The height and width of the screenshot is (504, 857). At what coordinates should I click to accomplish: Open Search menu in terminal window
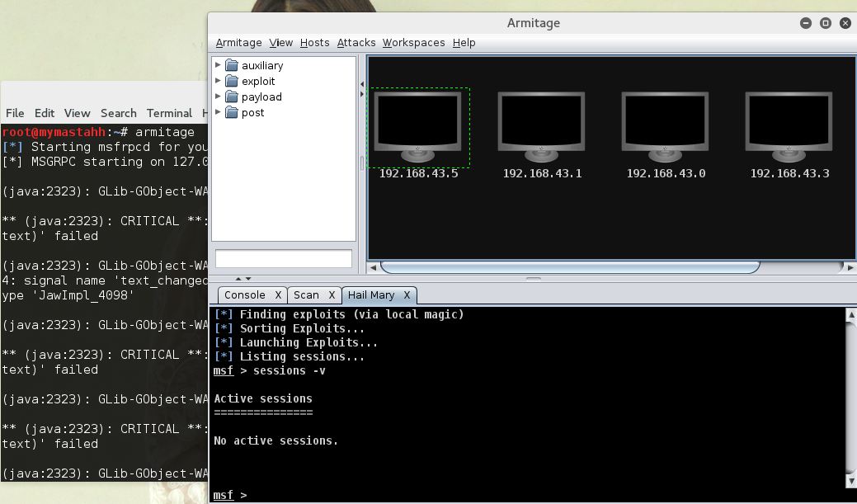[119, 113]
